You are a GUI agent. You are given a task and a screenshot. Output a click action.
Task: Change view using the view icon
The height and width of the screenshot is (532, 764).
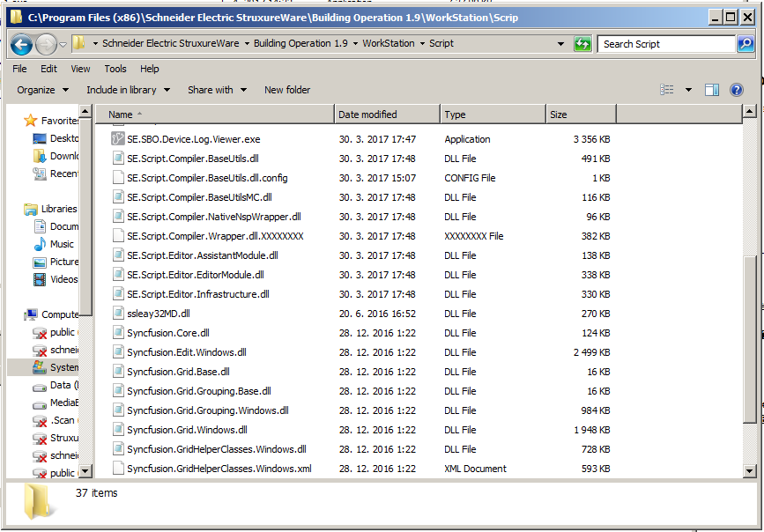666,90
